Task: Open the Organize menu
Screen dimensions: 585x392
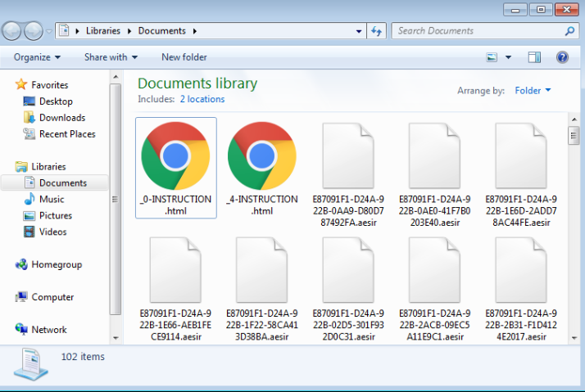Action: tap(37, 57)
